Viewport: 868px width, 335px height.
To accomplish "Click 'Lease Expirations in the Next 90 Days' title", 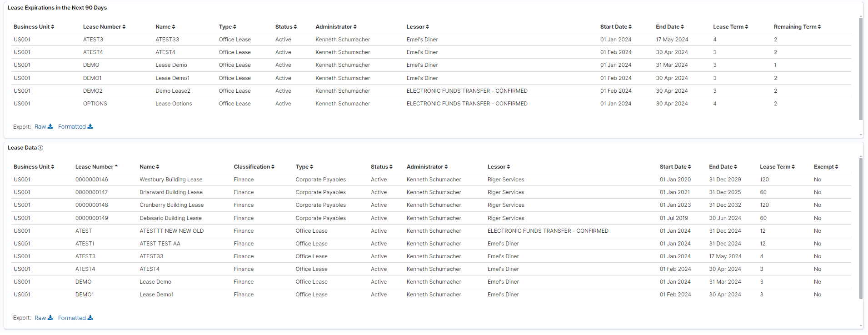I will coord(57,8).
